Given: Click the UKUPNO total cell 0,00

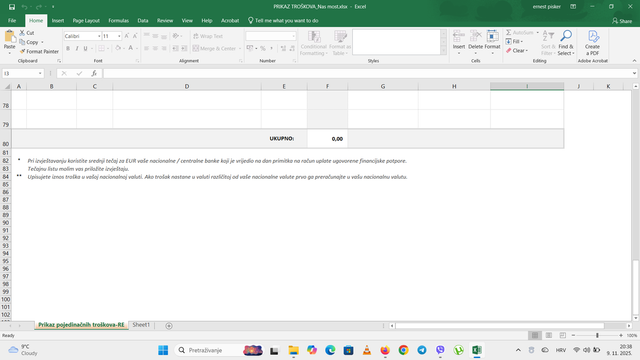Looking at the screenshot, I should tap(327, 139).
